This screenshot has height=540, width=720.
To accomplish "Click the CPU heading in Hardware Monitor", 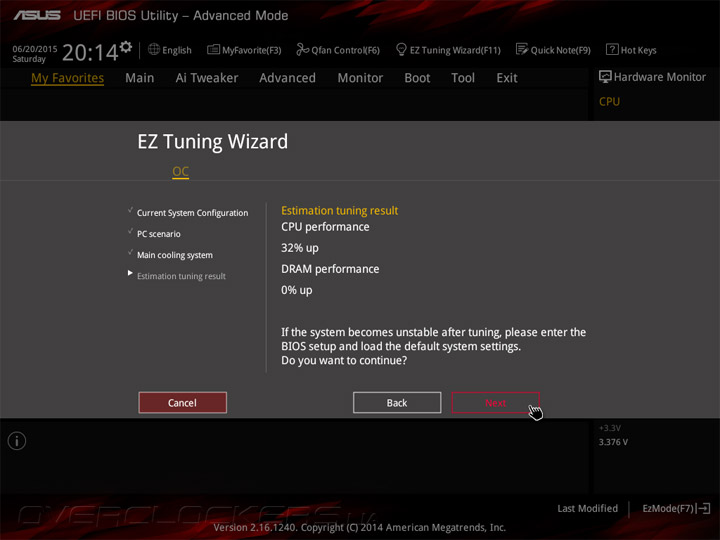I will point(609,101).
